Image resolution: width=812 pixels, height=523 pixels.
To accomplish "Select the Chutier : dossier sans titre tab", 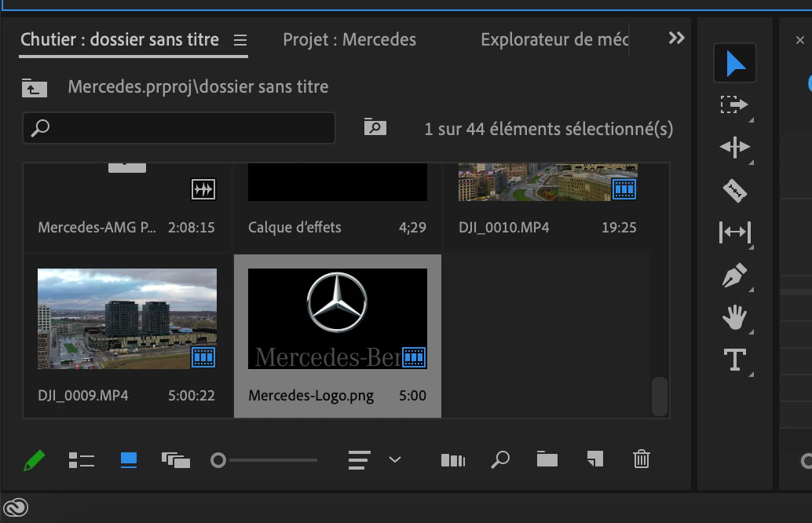I will (119, 40).
